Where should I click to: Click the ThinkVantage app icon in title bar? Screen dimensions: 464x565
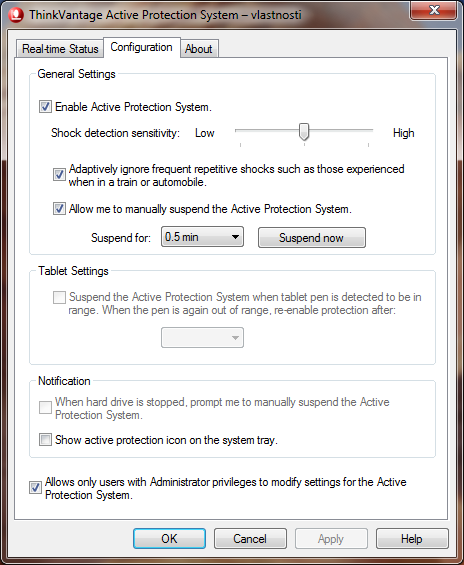pyautogui.click(x=16, y=15)
